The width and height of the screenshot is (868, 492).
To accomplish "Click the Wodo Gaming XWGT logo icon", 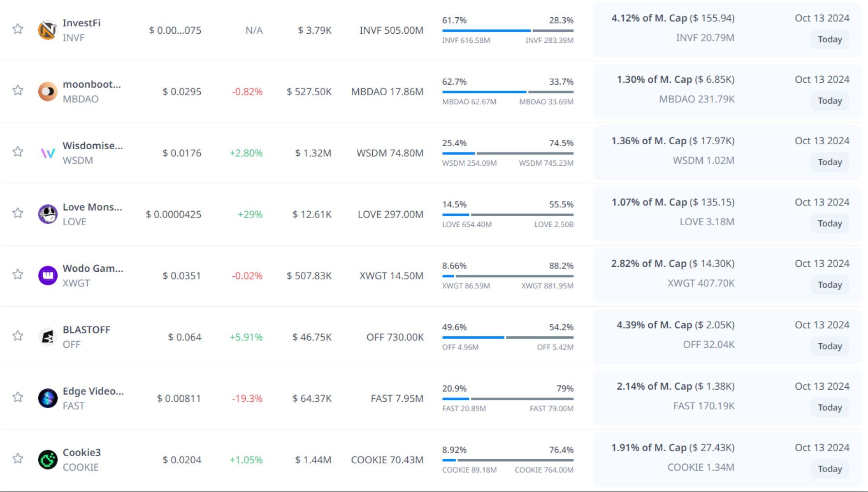I will pyautogui.click(x=47, y=276).
